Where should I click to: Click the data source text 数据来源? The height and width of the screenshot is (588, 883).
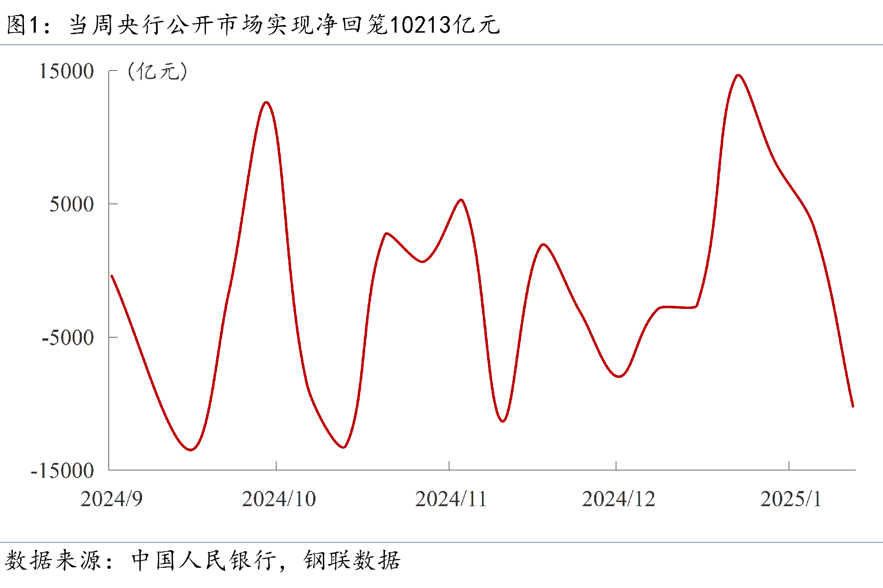click(53, 560)
